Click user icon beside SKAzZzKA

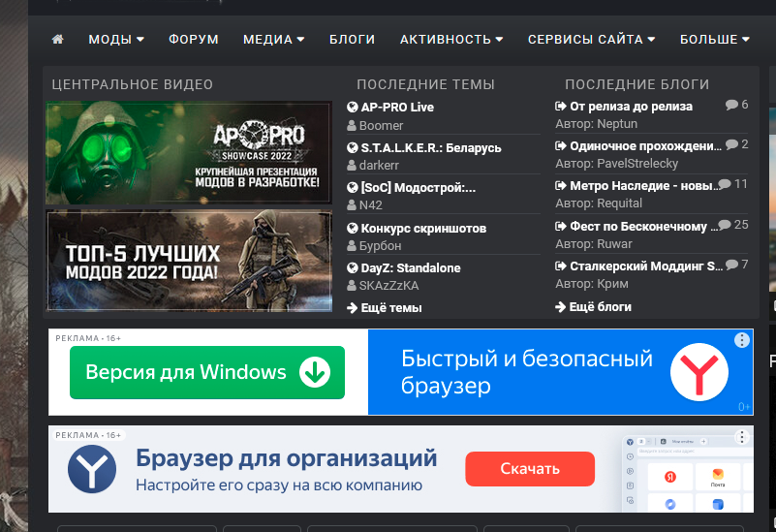pyautogui.click(x=352, y=286)
